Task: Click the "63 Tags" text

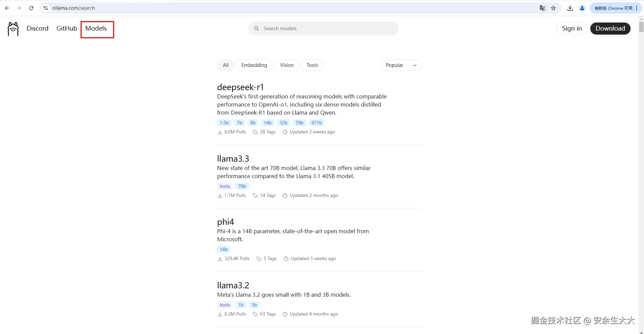Action: pyautogui.click(x=268, y=314)
